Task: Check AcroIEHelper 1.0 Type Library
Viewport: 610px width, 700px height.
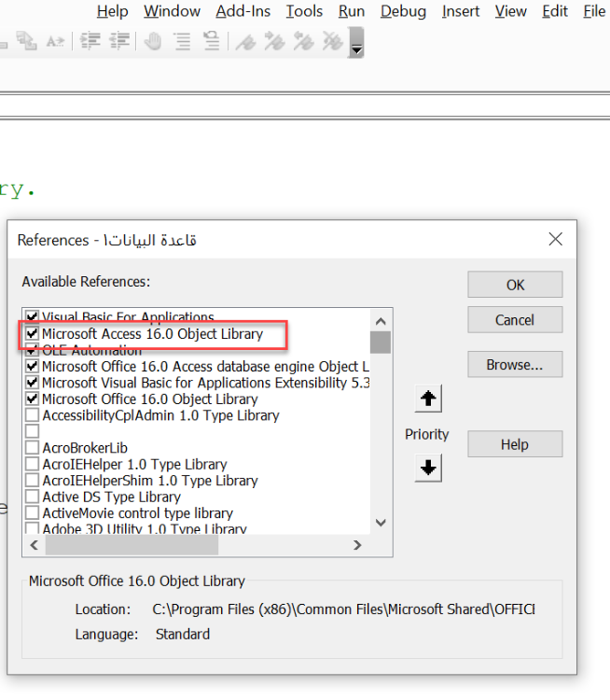Action: click(32, 464)
